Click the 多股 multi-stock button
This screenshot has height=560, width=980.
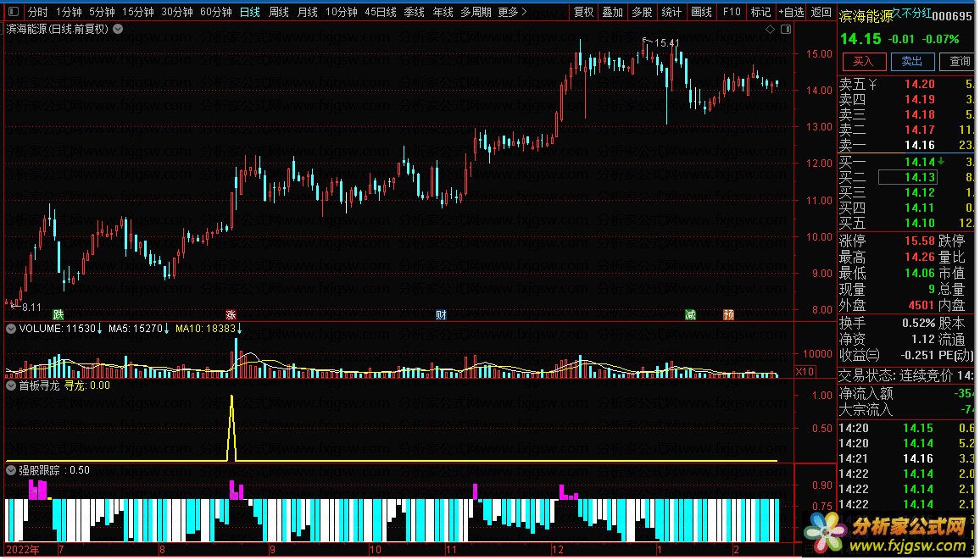coord(642,12)
